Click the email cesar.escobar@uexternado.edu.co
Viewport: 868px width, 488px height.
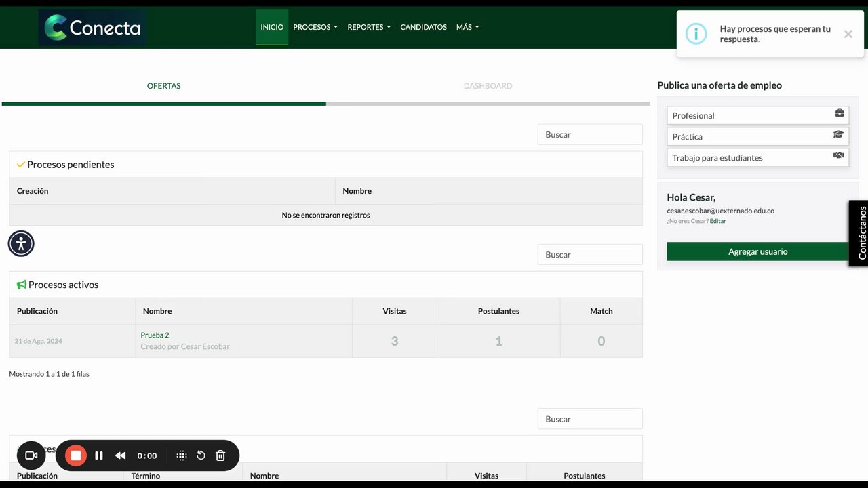(720, 211)
